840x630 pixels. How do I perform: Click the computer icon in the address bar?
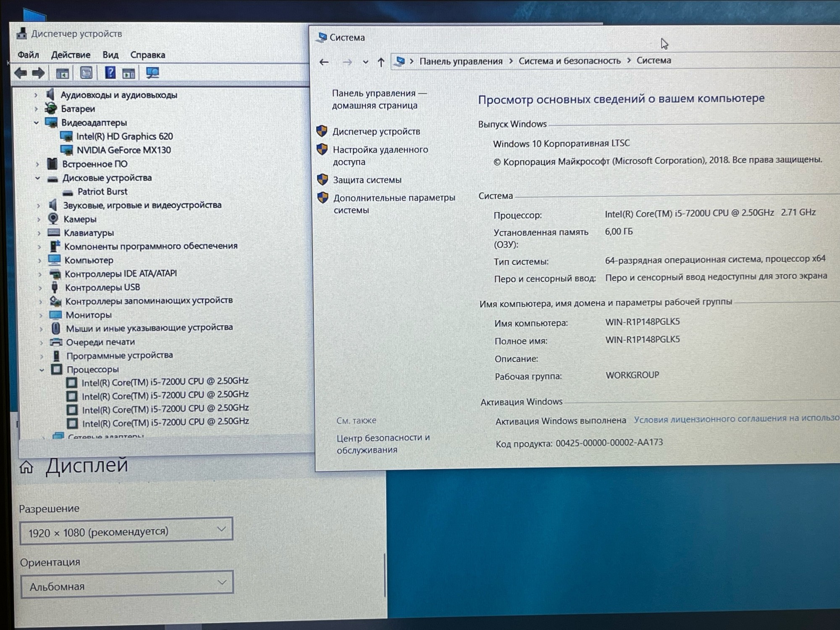[399, 61]
